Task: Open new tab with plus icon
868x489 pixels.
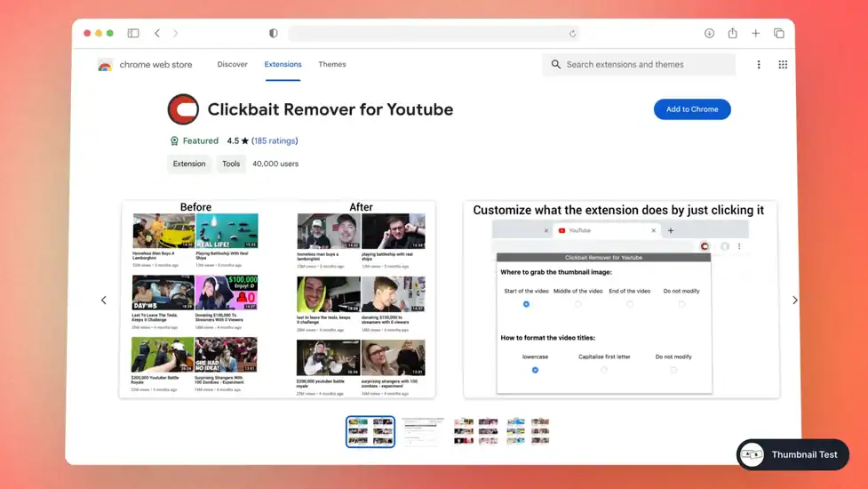Action: (755, 34)
